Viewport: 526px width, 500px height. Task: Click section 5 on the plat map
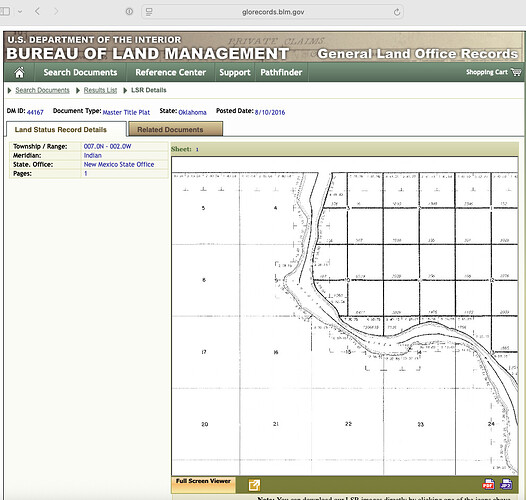pos(203,208)
